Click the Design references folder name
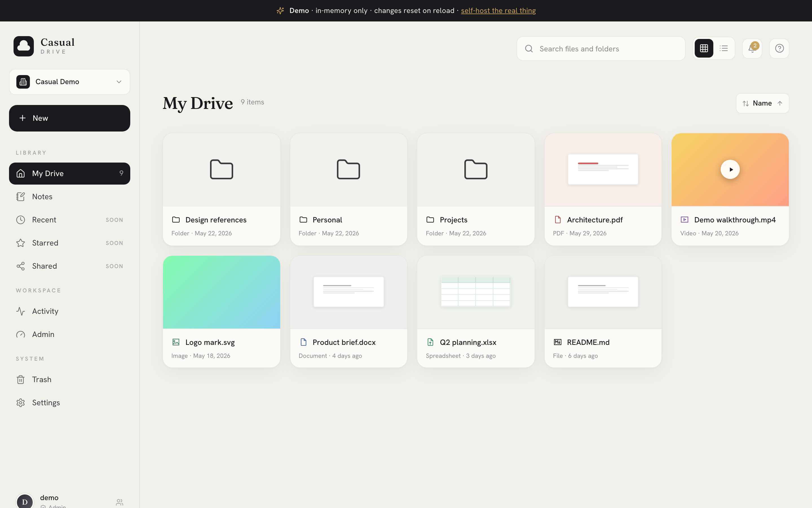Screen dimensions: 812x508 pos(216,220)
